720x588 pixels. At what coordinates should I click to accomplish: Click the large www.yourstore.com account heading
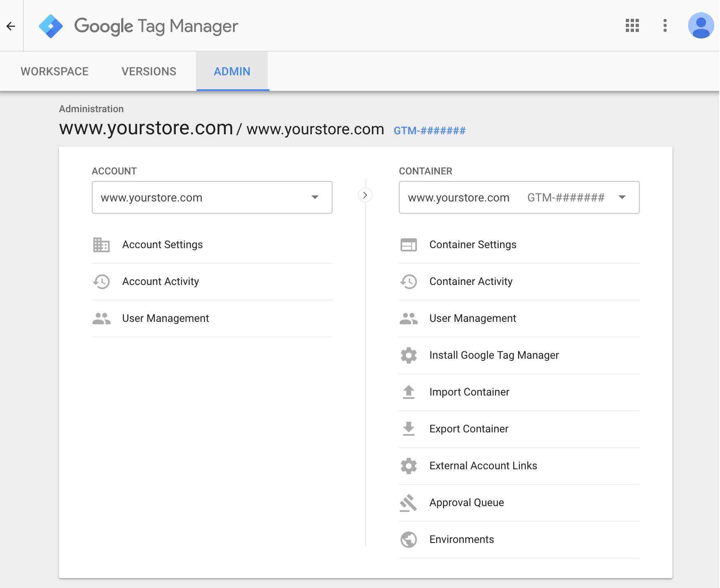pyautogui.click(x=146, y=128)
